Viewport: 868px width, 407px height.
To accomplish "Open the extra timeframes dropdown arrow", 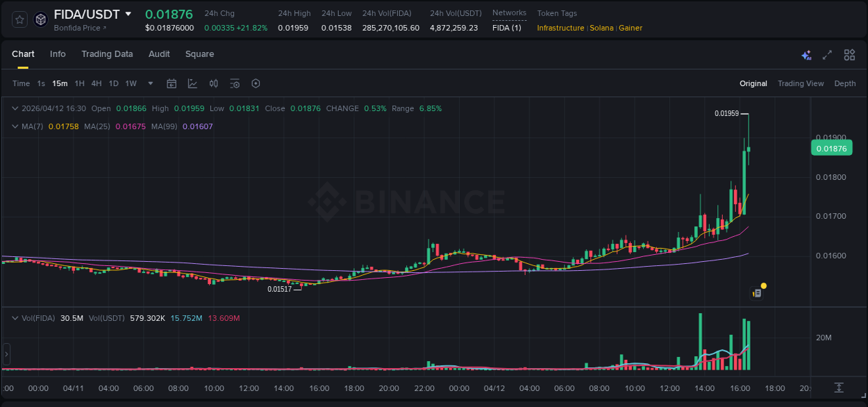I will click(x=150, y=83).
